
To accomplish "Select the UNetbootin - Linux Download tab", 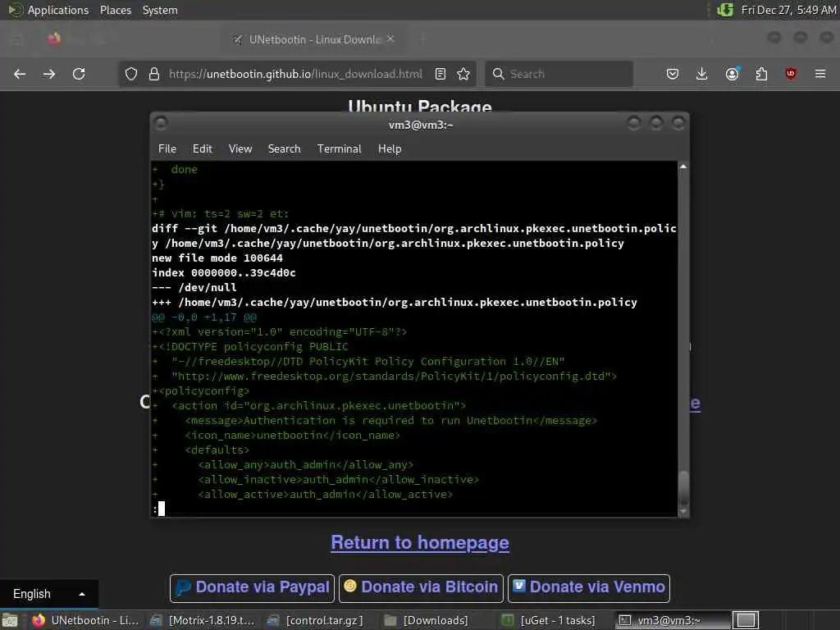I will pyautogui.click(x=314, y=39).
